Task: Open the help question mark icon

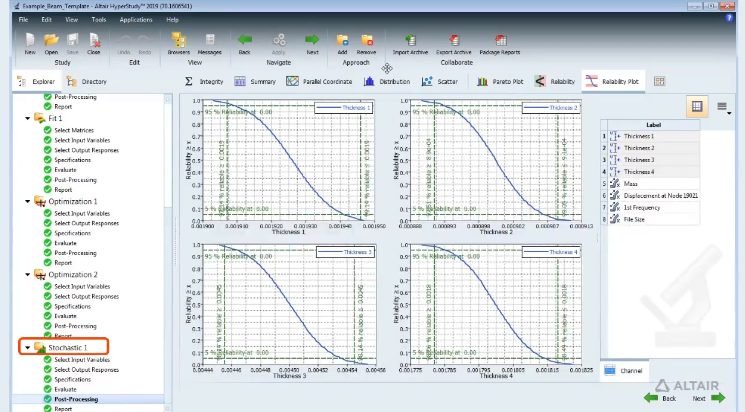Action: (729, 18)
